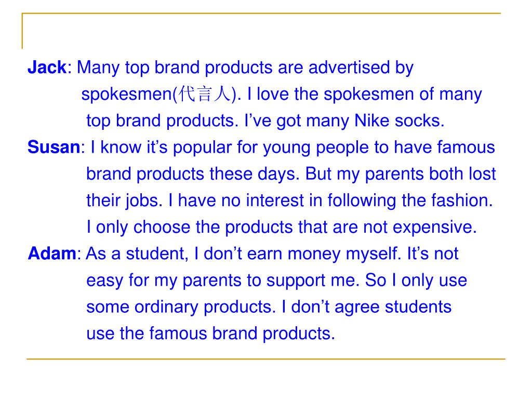Click the bold name Susan
The height and width of the screenshot is (399, 532).
point(54,147)
